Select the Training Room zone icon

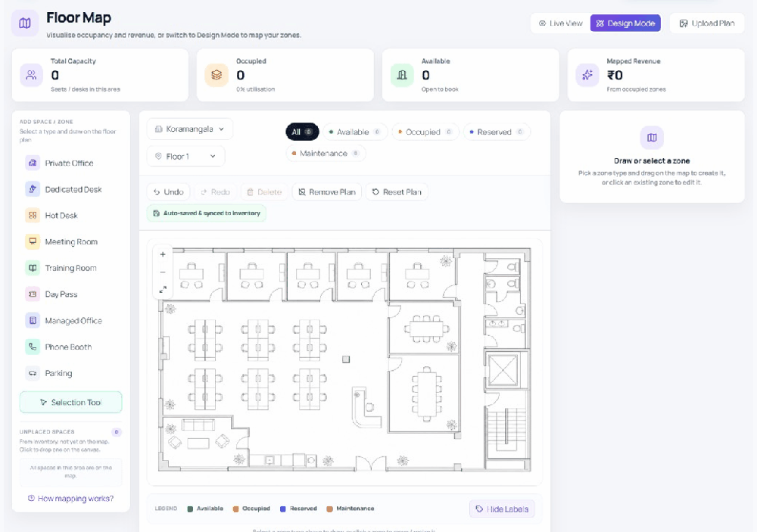click(33, 268)
